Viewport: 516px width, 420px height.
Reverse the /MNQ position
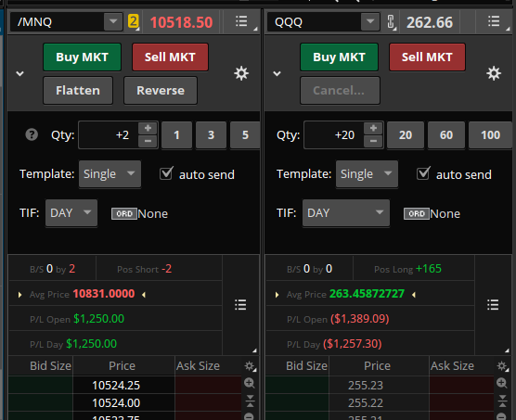161,90
